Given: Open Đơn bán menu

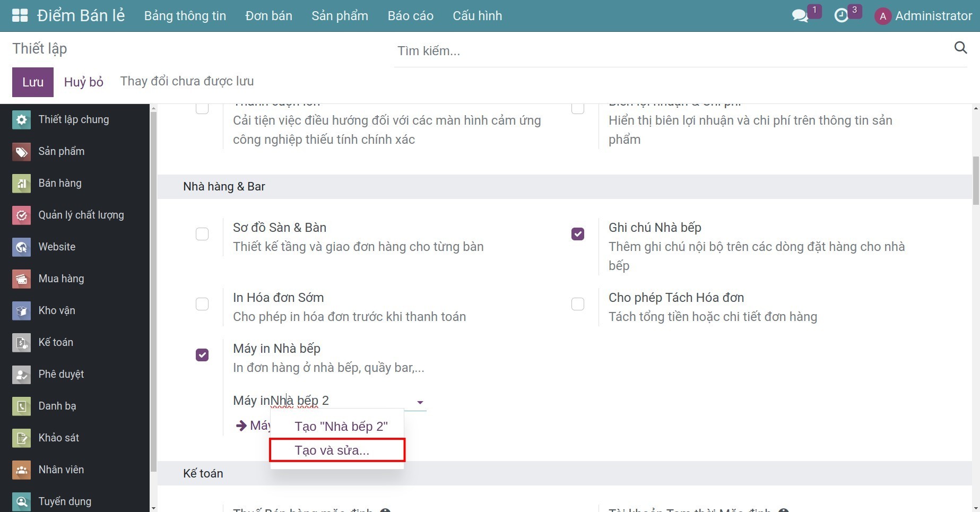Looking at the screenshot, I should (x=268, y=16).
